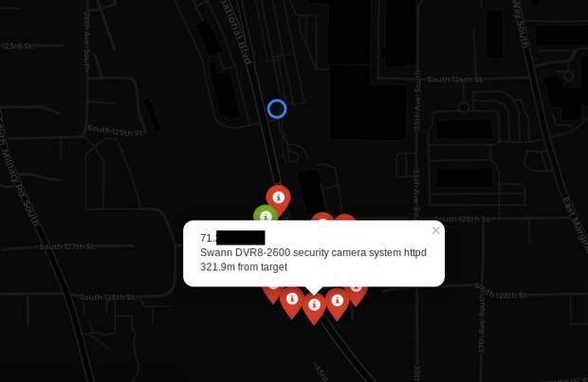588x382 pixels.
Task: Select the half-hidden red marker under the popup's right side
Action: tap(356, 293)
